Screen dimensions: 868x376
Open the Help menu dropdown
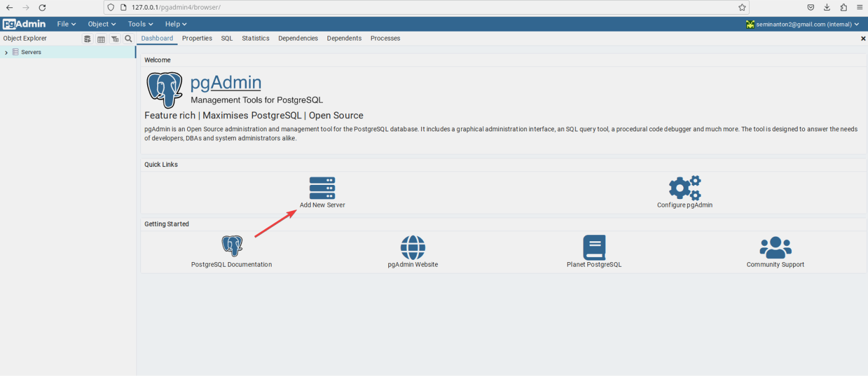[x=176, y=24]
